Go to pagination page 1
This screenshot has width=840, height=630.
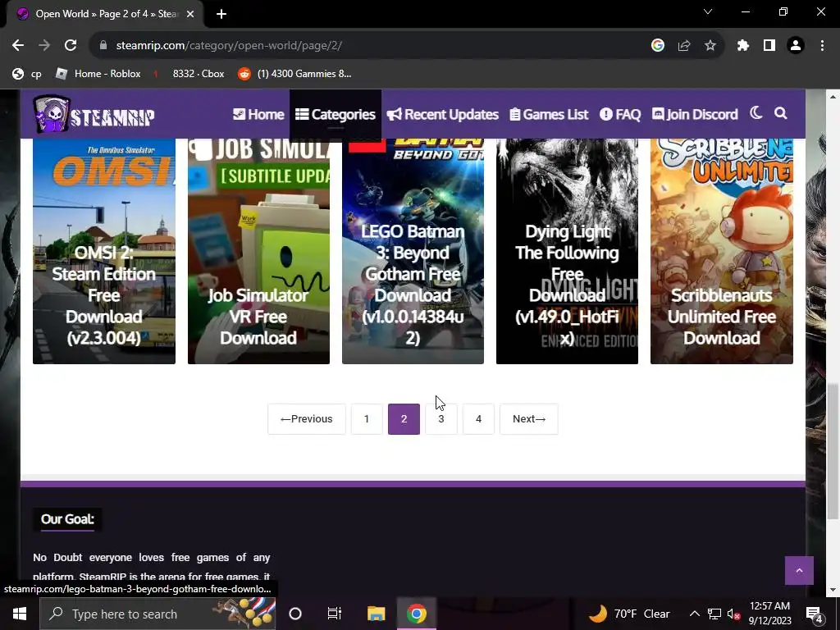(367, 419)
